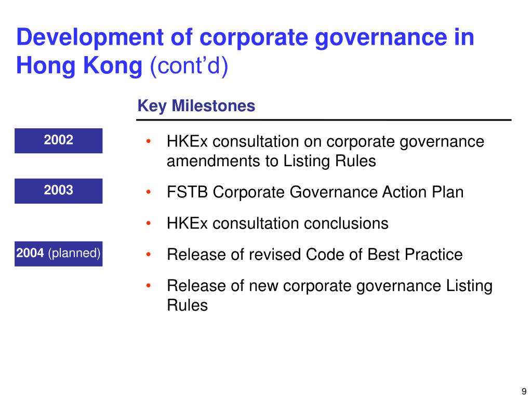The height and width of the screenshot is (399, 532).
Task: Click 'HKEx consultation on corporate governance' bullet text
Action: pyautogui.click(x=325, y=141)
